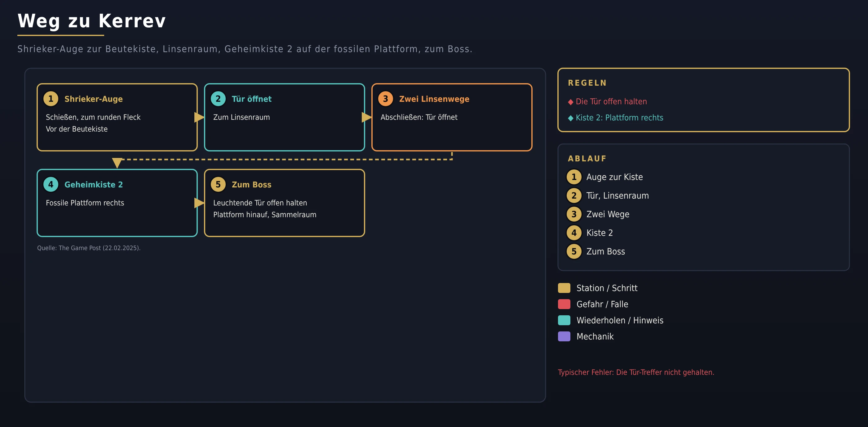Click text 'Schießen, zum runden Fleck'
Image resolution: width=868 pixels, height=427 pixels.
coord(93,117)
